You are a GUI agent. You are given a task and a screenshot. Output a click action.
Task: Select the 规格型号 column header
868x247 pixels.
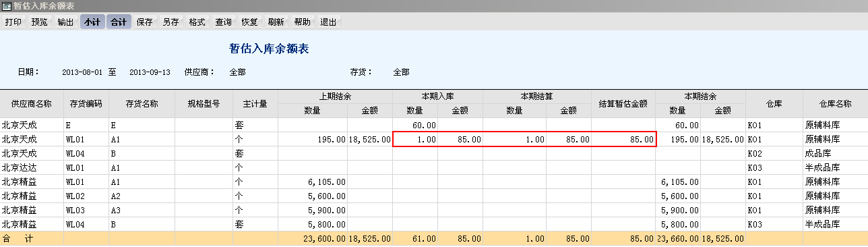tap(204, 104)
